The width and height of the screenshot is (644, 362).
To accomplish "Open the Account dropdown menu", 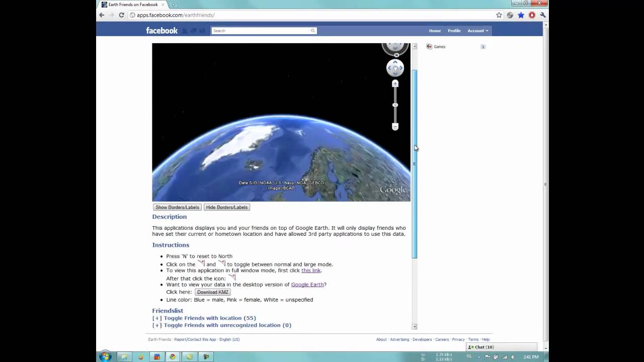I will pos(477,31).
